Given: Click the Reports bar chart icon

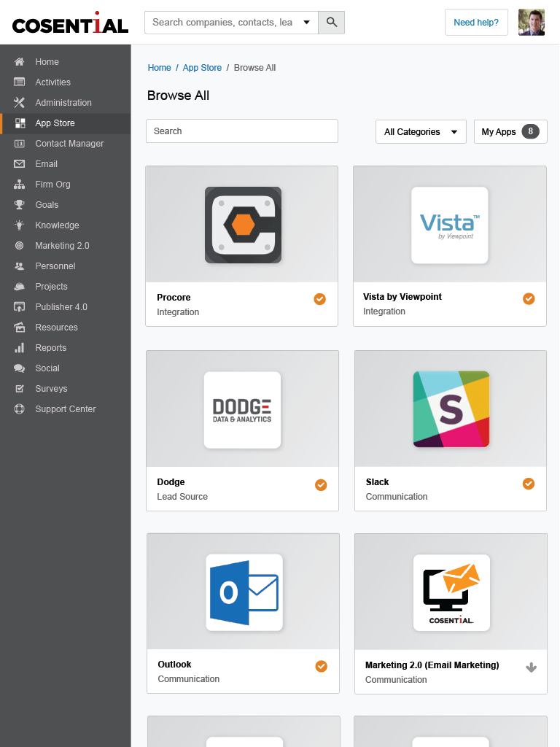Looking at the screenshot, I should pos(19,348).
